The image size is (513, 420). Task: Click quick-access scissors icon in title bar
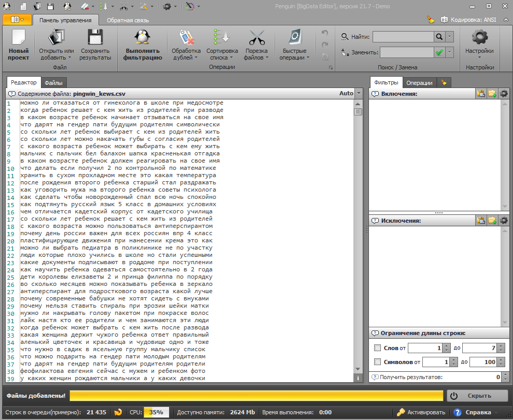pyautogui.click(x=124, y=6)
